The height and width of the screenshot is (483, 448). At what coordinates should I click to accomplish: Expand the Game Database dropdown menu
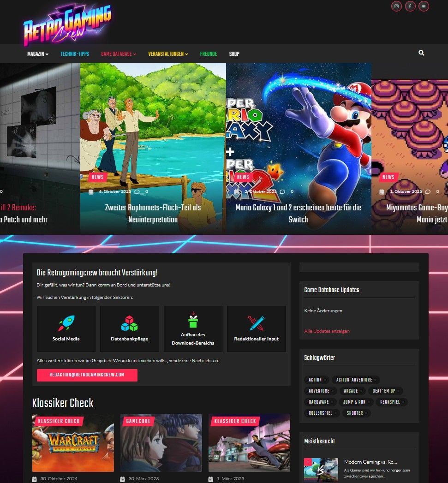click(x=119, y=54)
